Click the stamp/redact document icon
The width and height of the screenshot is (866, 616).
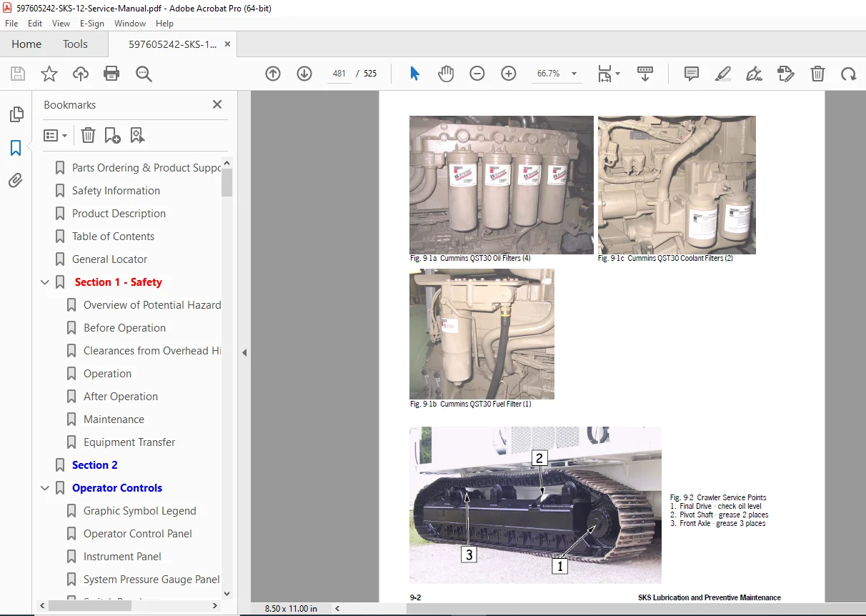(x=785, y=74)
